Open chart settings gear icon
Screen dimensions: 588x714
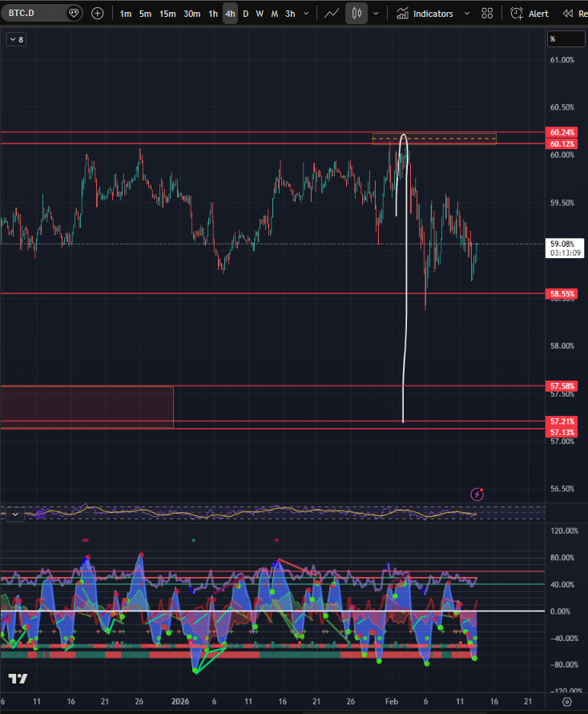coord(566,702)
